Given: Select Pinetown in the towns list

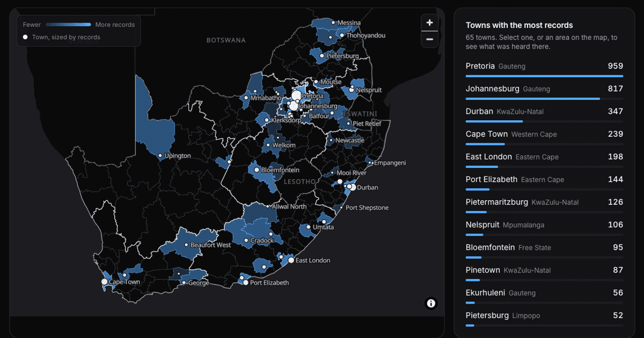Looking at the screenshot, I should click(544, 273).
